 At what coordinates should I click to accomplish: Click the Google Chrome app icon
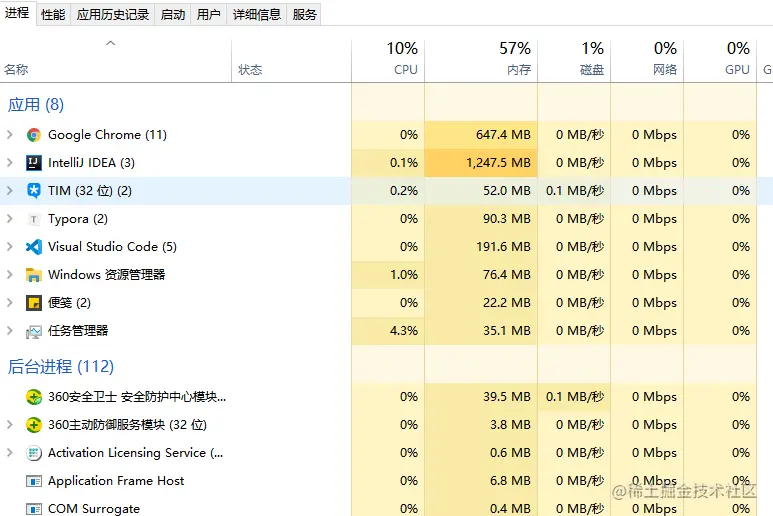pos(34,135)
